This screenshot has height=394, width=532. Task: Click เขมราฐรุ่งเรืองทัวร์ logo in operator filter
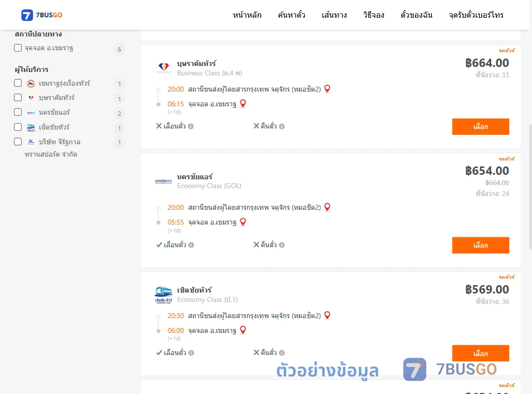coord(31,83)
